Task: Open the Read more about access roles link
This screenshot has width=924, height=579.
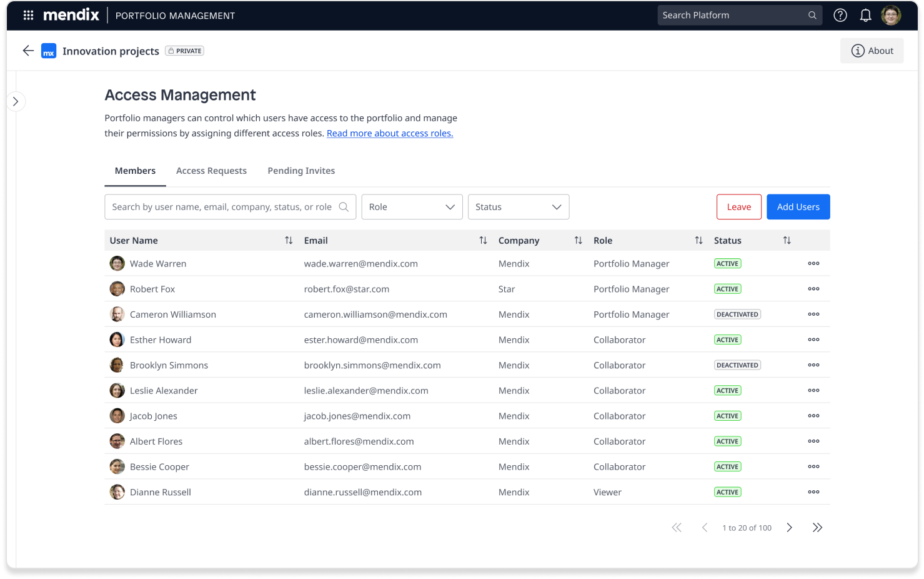Action: (390, 133)
